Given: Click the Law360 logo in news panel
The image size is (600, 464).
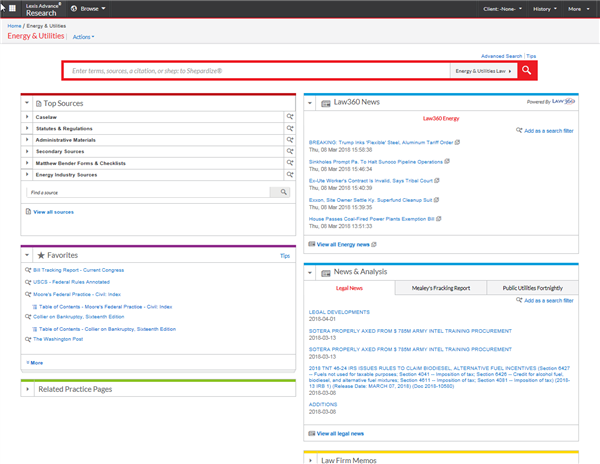Looking at the screenshot, I should pos(563,101).
